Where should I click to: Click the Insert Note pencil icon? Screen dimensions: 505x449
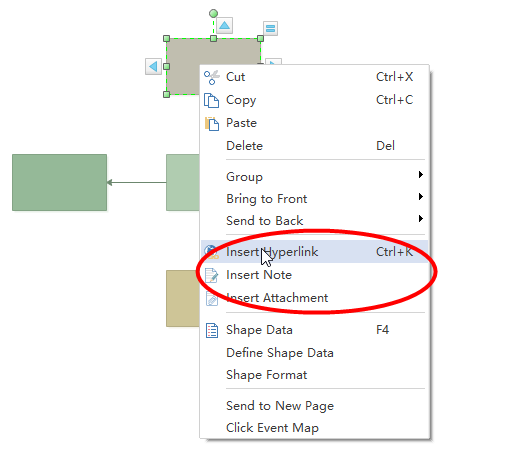211,275
